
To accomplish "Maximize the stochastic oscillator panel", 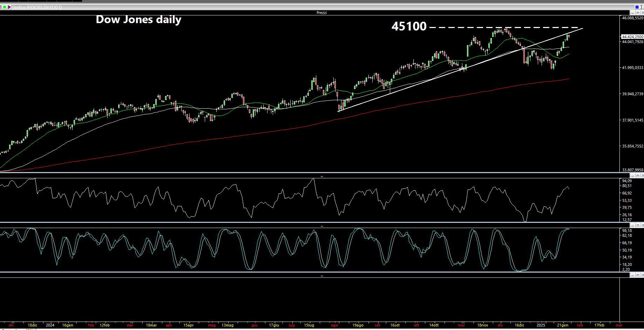I will [637, 226].
